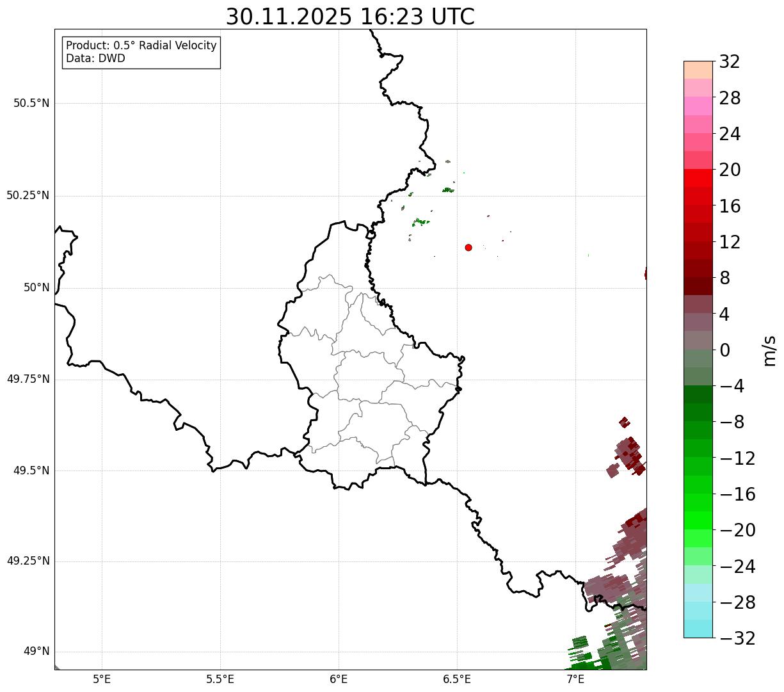Click the colorbar tick value −20
The image size is (784, 692).
[x=737, y=530]
